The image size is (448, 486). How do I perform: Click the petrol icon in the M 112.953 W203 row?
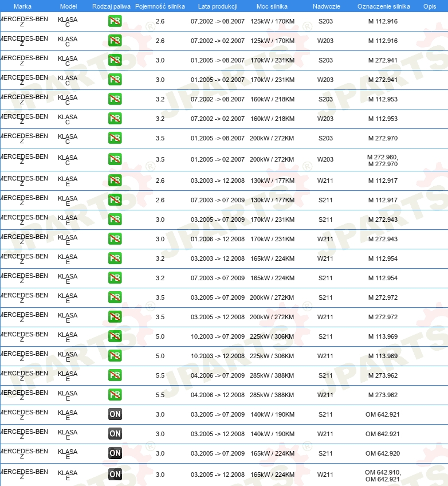tap(115, 119)
